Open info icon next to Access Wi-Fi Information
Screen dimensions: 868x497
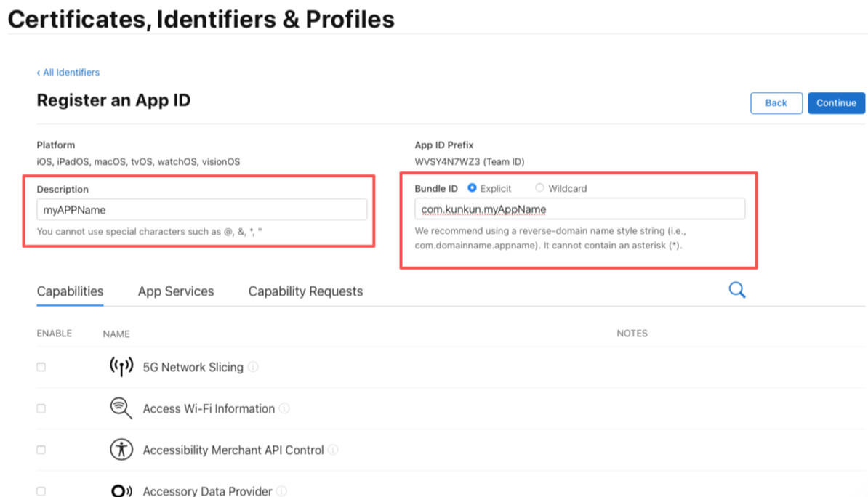284,408
